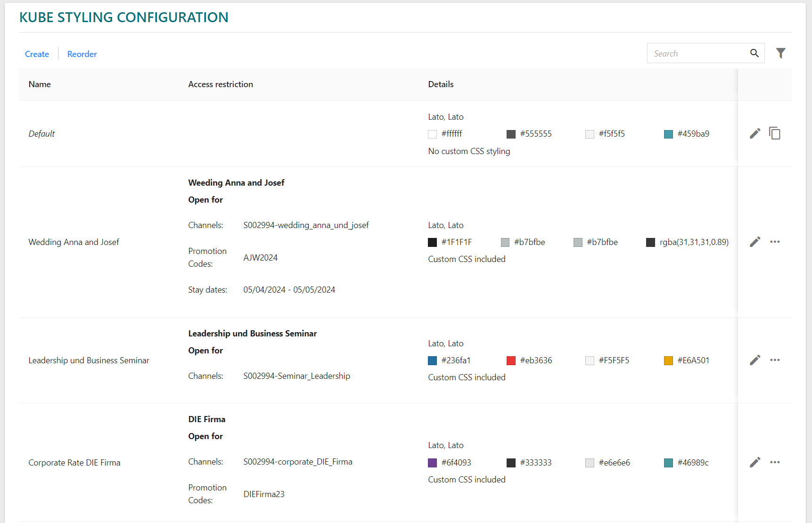
Task: Click the Access restriction column header
Action: click(x=221, y=84)
